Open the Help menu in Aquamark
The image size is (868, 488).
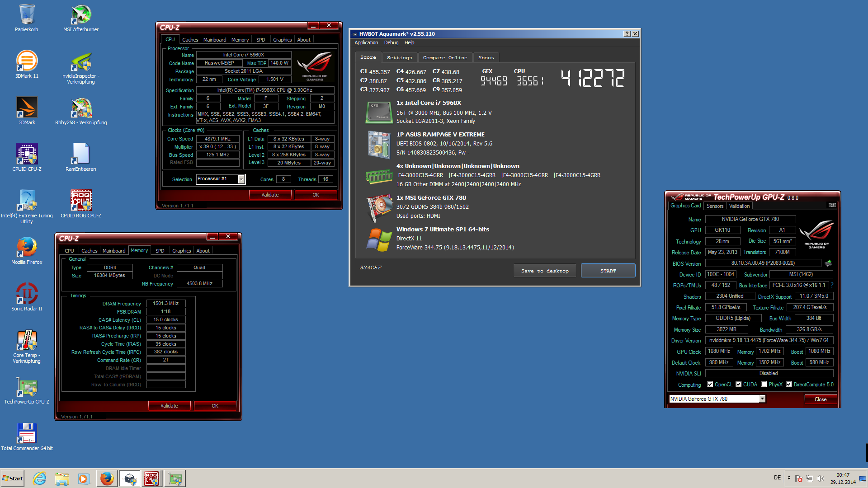coord(409,42)
